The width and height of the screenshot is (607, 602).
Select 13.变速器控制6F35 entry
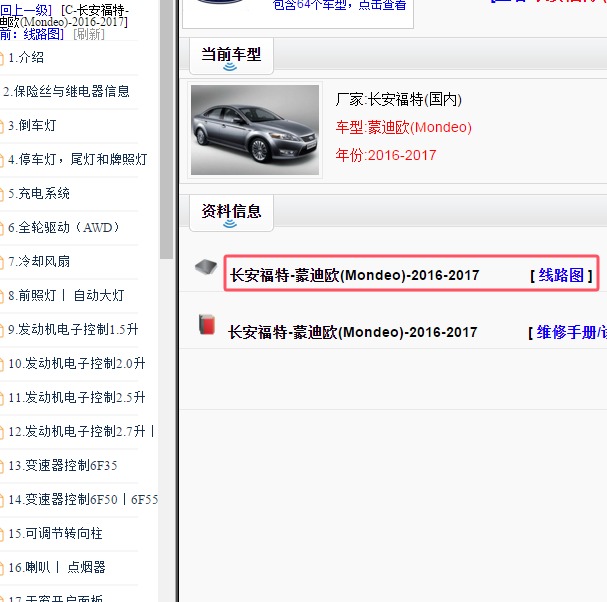(63, 465)
